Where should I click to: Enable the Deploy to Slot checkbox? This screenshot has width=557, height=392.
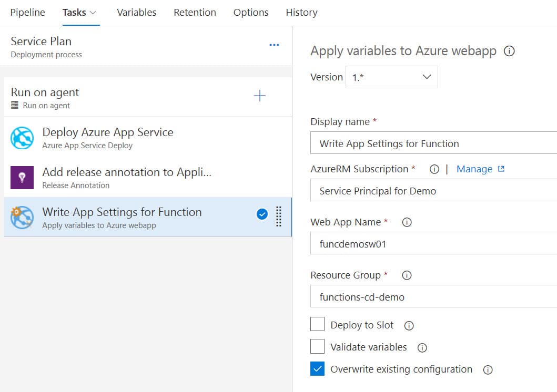click(317, 324)
